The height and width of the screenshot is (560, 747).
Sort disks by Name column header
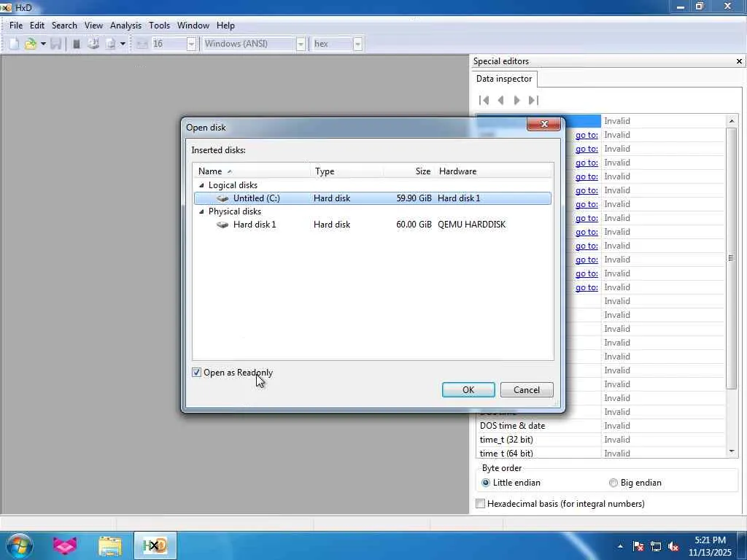tap(252, 171)
